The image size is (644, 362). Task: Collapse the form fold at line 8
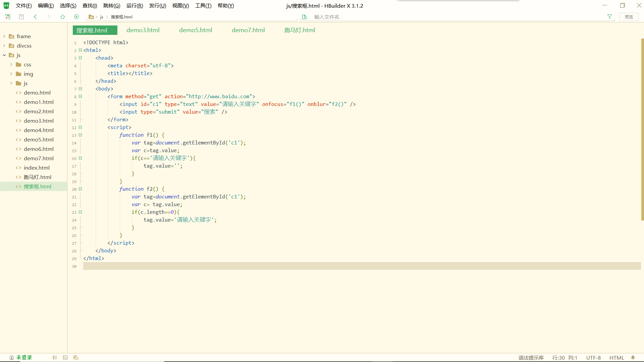[x=80, y=97]
